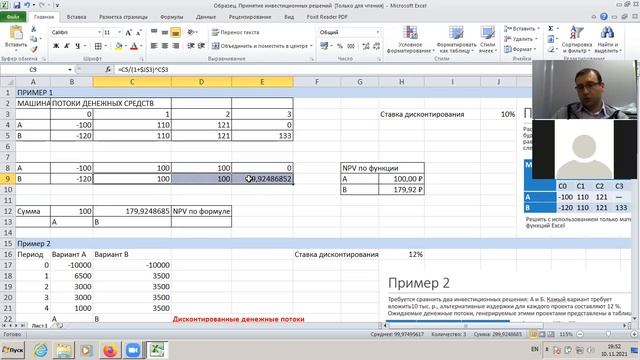Click the decrease indent icon
The width and height of the screenshot is (640, 360).
pos(191,46)
